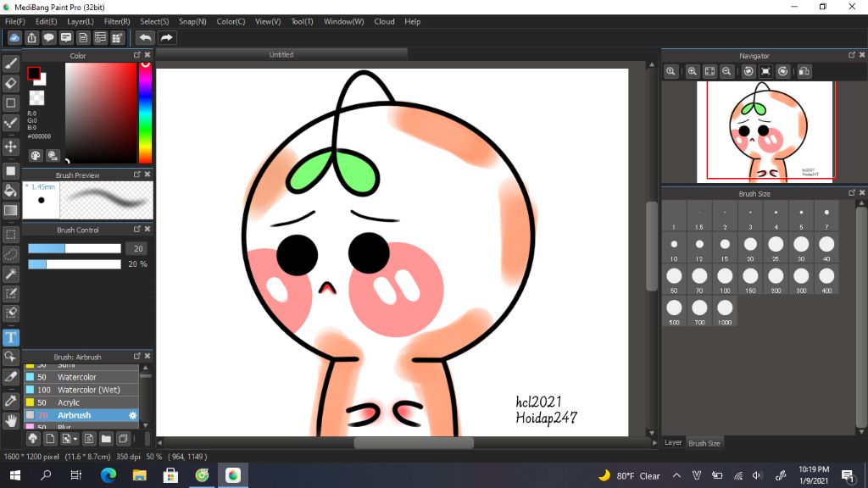This screenshot has height=488, width=868.
Task: Select the Bucket fill tool
Action: point(11,191)
